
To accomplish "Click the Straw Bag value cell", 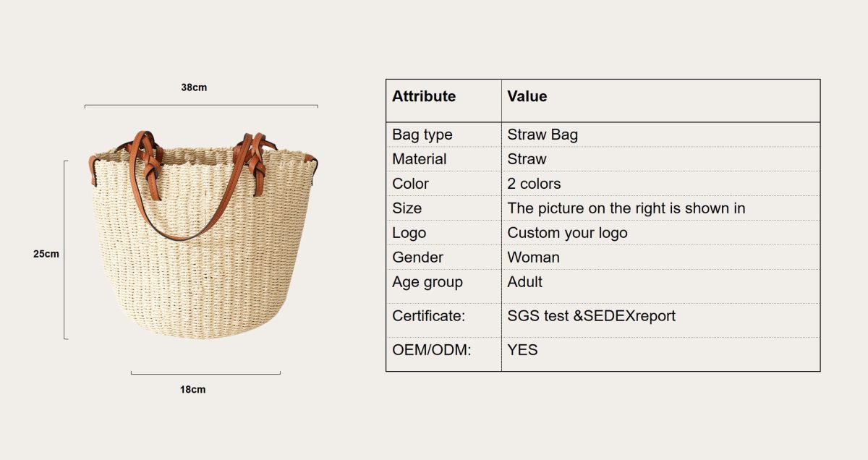I will 542,135.
